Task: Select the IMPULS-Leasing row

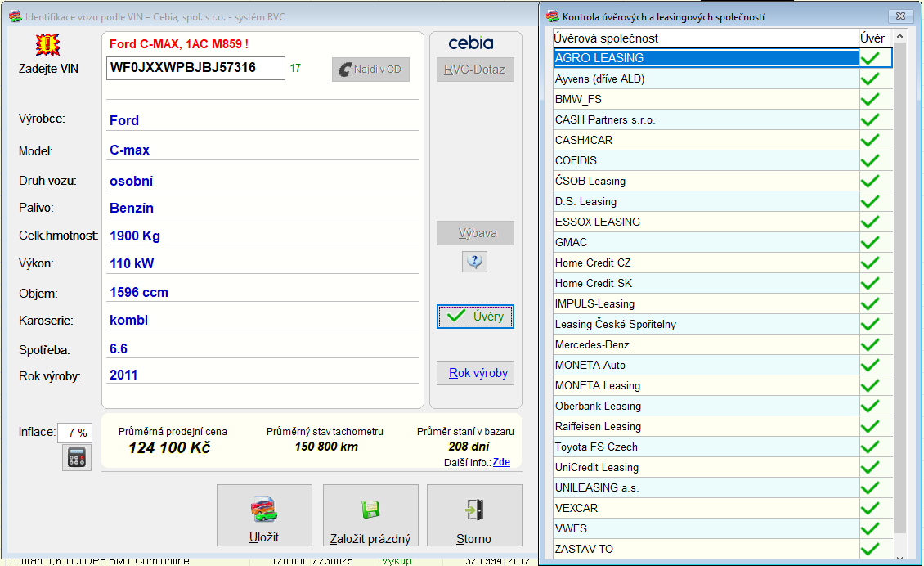Action: [x=723, y=304]
